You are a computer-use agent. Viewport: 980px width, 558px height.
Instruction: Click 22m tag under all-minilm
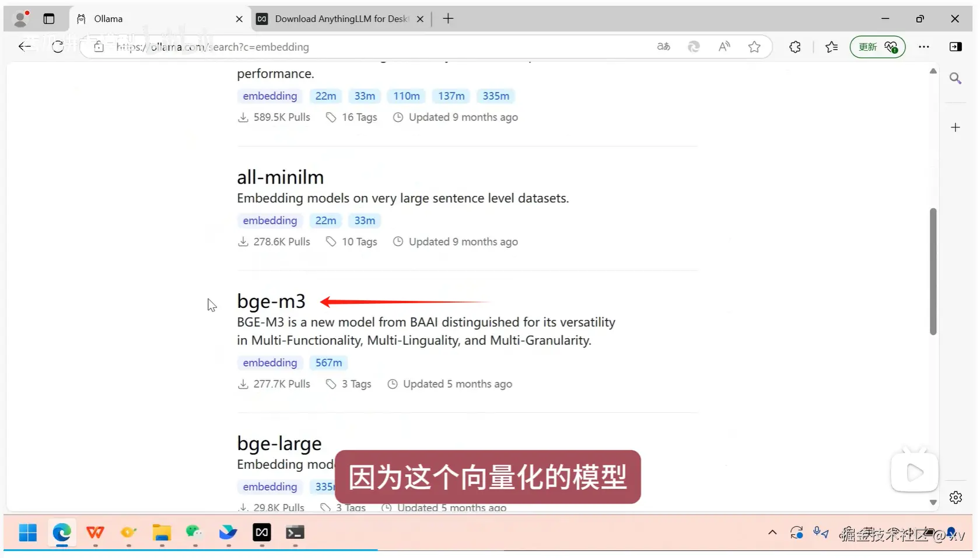[x=325, y=220]
